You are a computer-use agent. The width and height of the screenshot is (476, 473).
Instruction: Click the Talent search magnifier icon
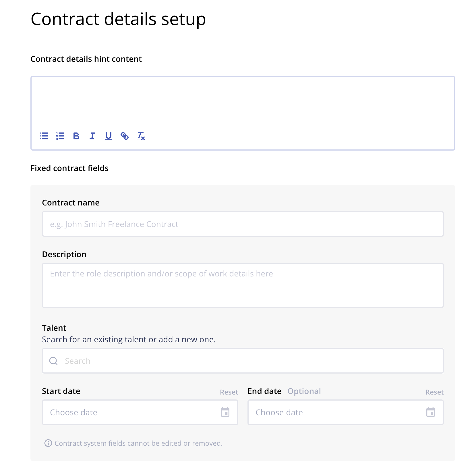click(53, 361)
